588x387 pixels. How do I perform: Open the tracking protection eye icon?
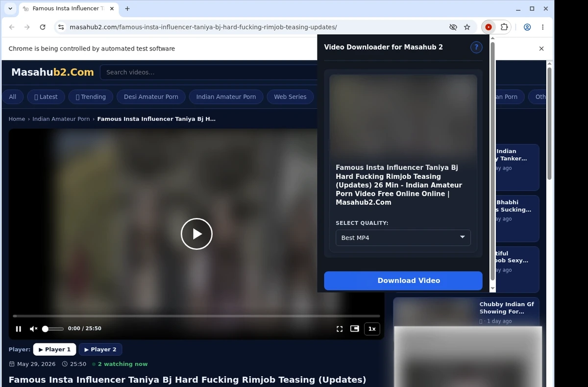point(453,27)
